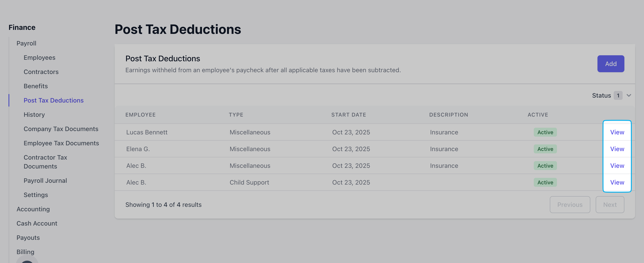Go to Payouts section

[x=28, y=238]
